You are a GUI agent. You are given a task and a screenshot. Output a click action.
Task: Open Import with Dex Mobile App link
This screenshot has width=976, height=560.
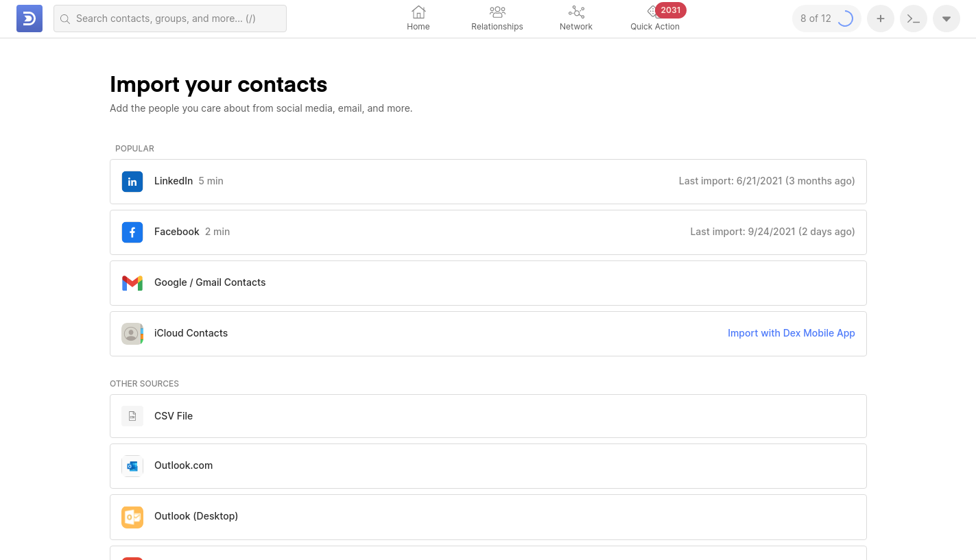click(791, 333)
